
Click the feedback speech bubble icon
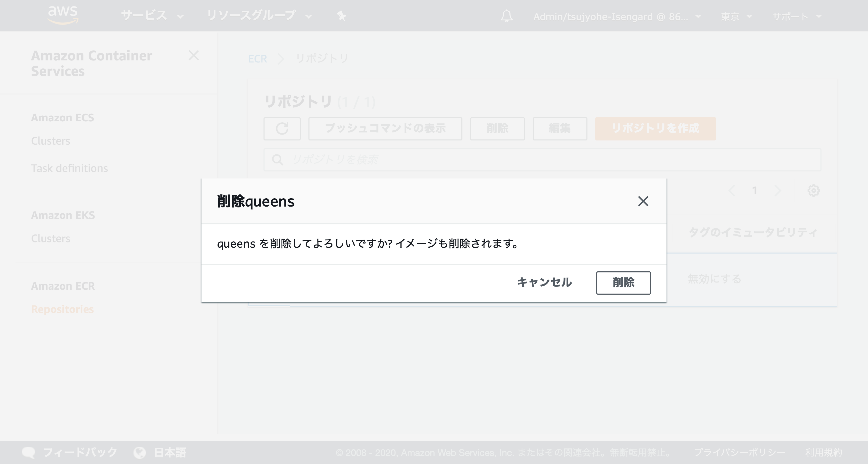(x=28, y=453)
